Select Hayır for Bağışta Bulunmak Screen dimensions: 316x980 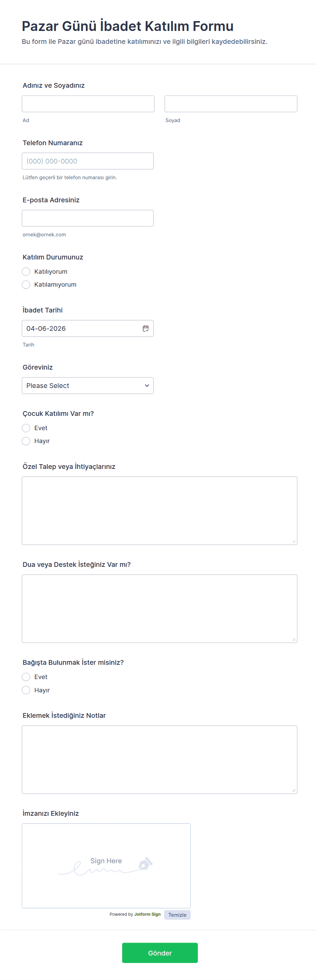26,690
